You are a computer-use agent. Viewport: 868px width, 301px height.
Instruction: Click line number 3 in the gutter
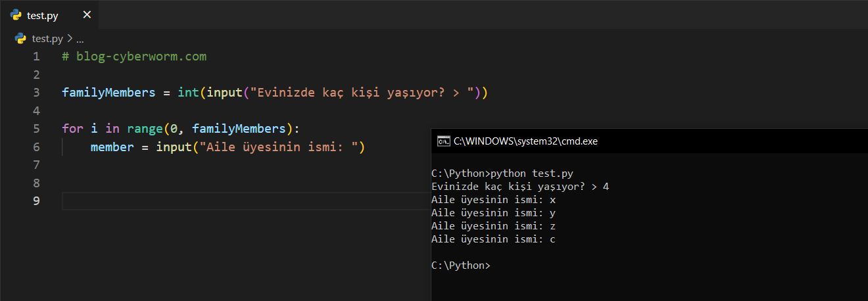[36, 93]
